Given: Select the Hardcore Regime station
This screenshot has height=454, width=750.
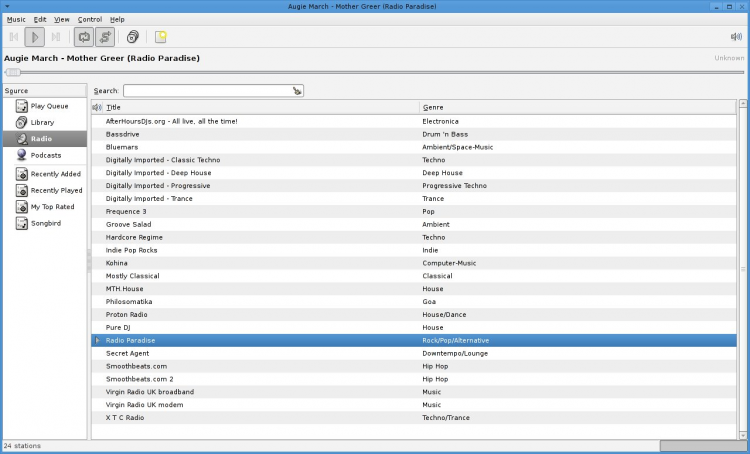Looking at the screenshot, I should pos(134,238).
